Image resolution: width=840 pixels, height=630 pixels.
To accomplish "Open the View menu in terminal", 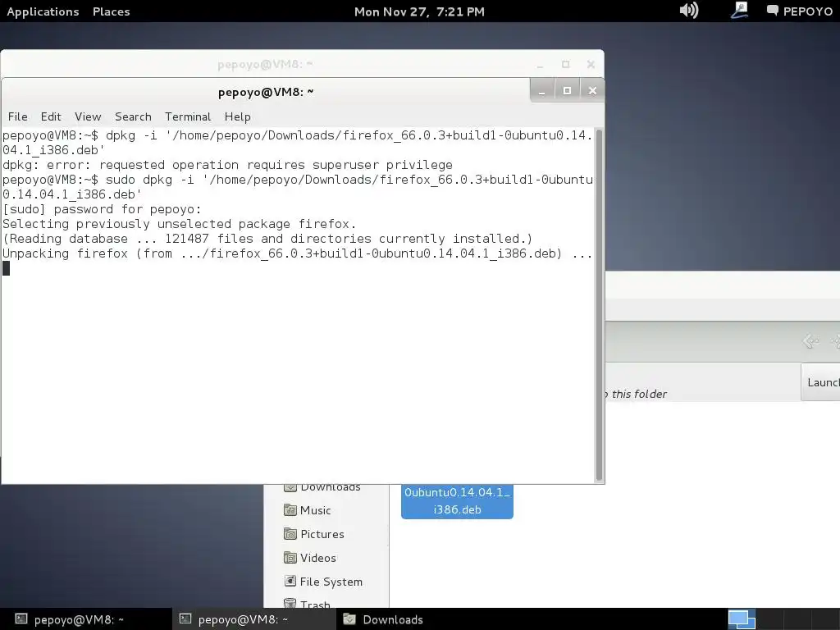I will [x=88, y=116].
